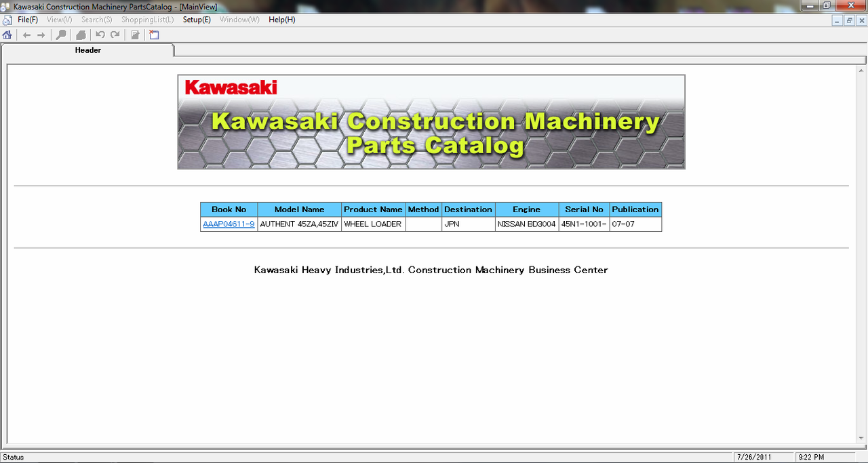Click the Destination column header

(469, 209)
